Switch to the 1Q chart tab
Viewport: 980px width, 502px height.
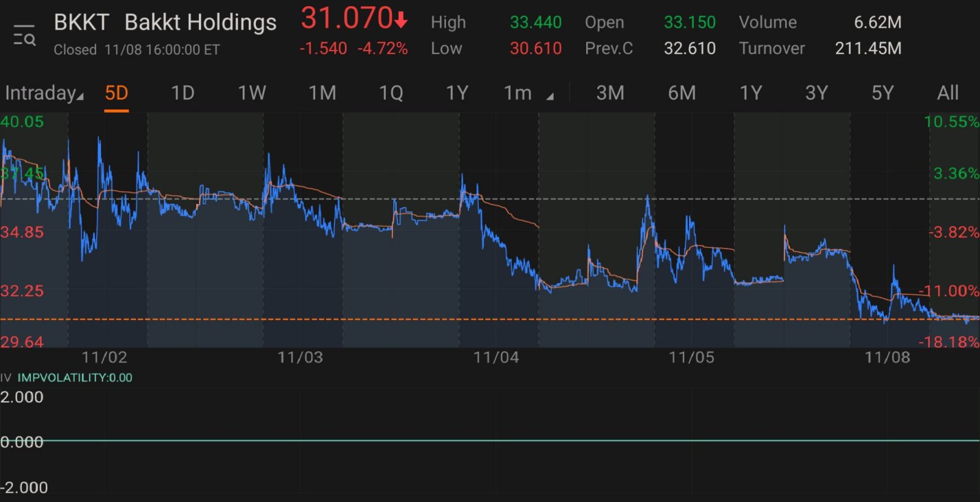click(391, 93)
